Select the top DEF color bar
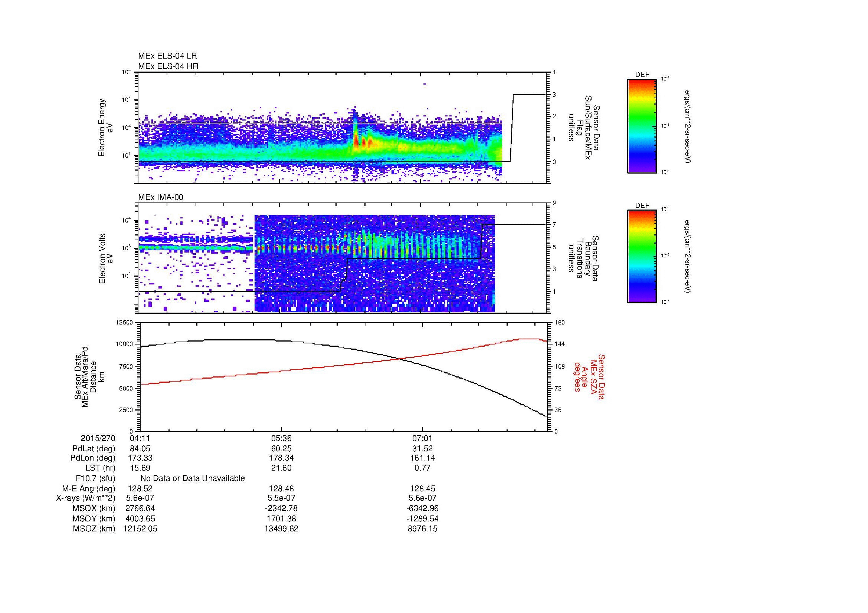This screenshot has height=613, width=868. tap(642, 126)
